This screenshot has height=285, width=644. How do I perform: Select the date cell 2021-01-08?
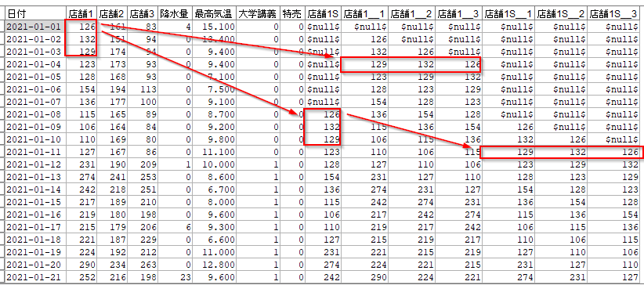click(35, 114)
